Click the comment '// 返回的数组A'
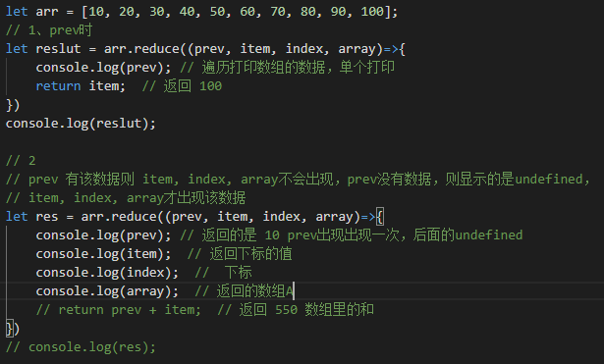 [x=244, y=291]
